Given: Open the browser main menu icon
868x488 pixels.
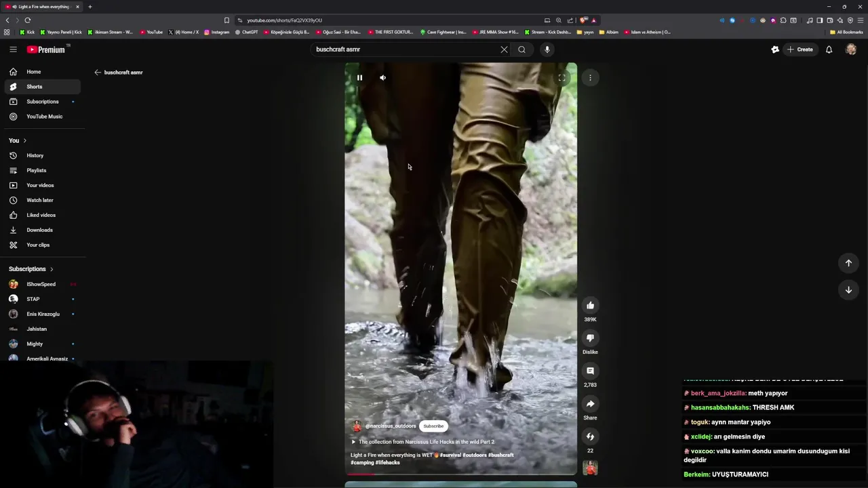Looking at the screenshot, I should click(861, 20).
